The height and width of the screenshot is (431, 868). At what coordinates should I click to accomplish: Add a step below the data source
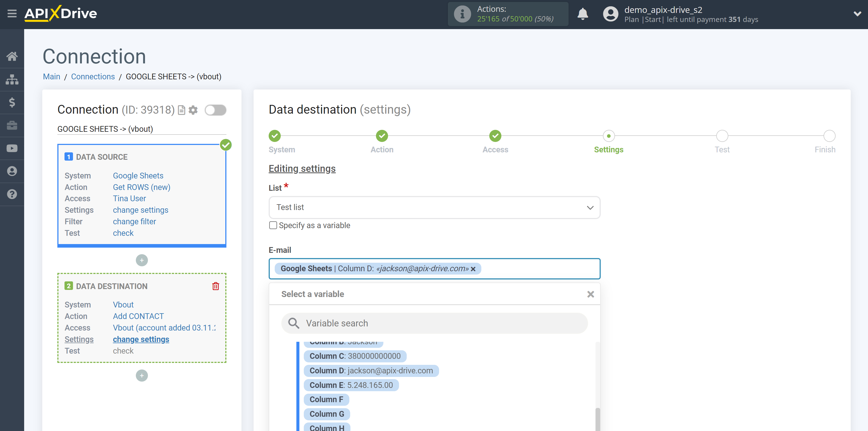pos(142,260)
